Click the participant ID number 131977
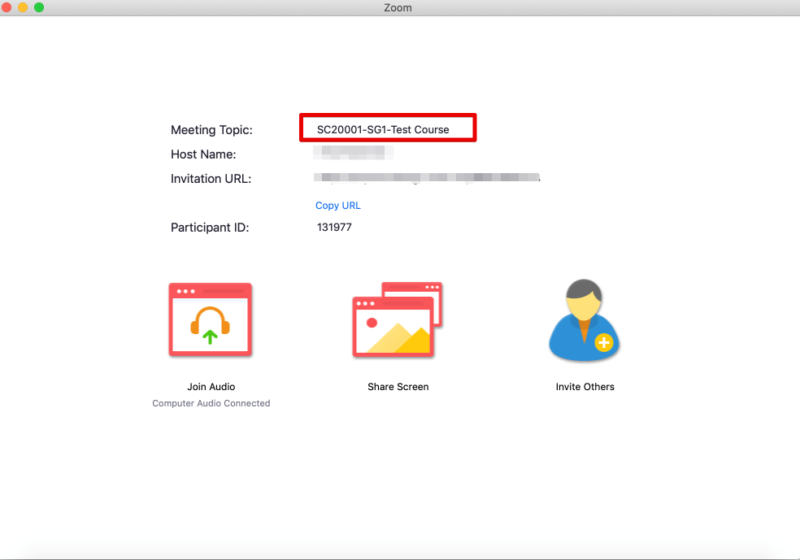The width and height of the screenshot is (800, 560). [x=334, y=228]
